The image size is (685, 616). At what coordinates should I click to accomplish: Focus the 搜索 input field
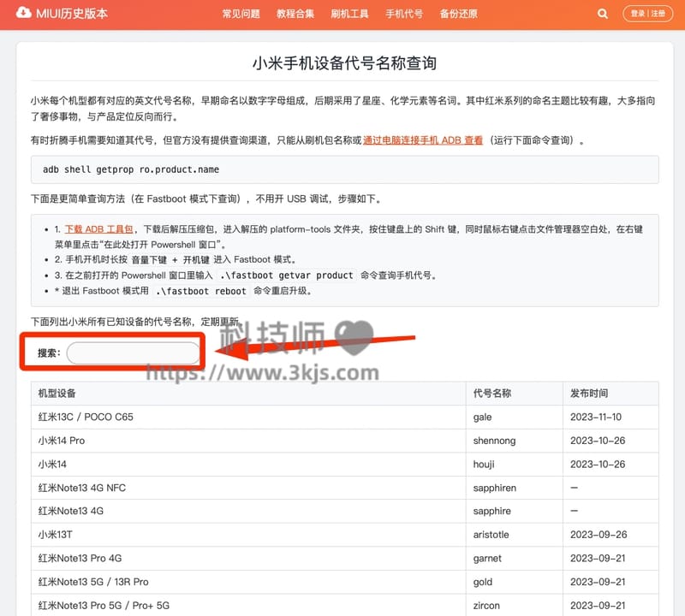point(134,352)
